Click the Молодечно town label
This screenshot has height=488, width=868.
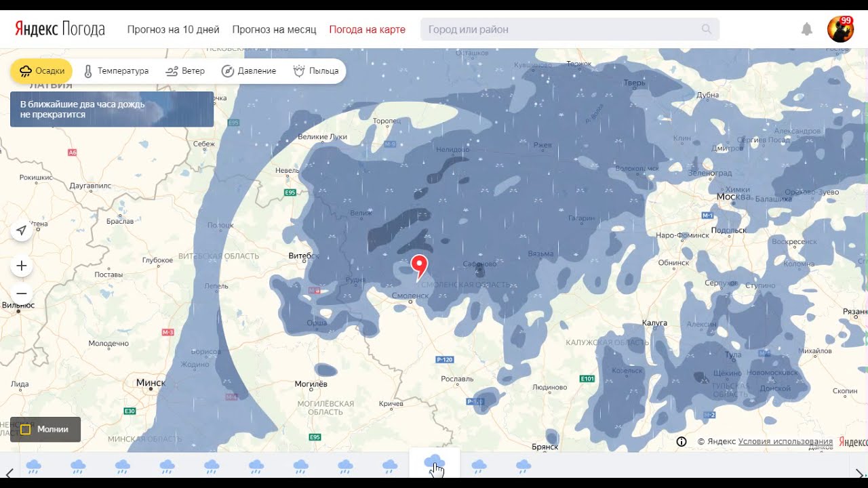coord(108,343)
